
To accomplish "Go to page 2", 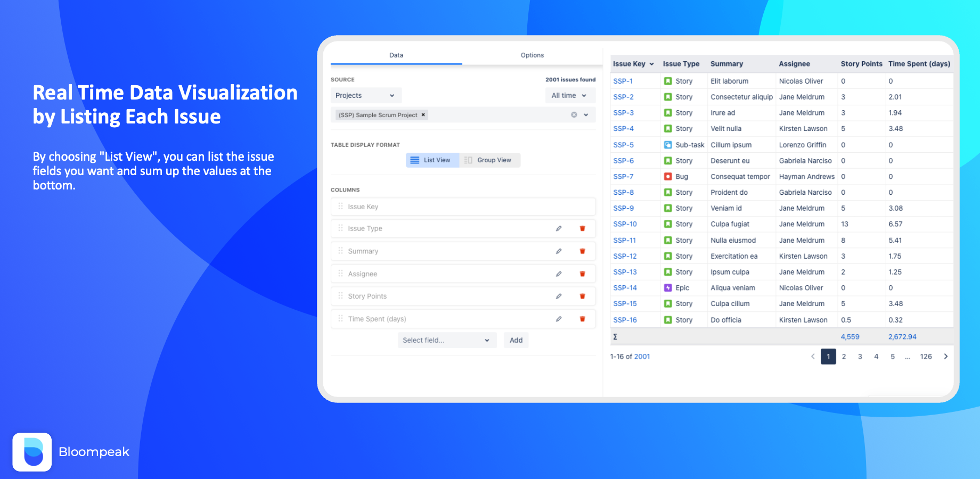I will tap(844, 357).
